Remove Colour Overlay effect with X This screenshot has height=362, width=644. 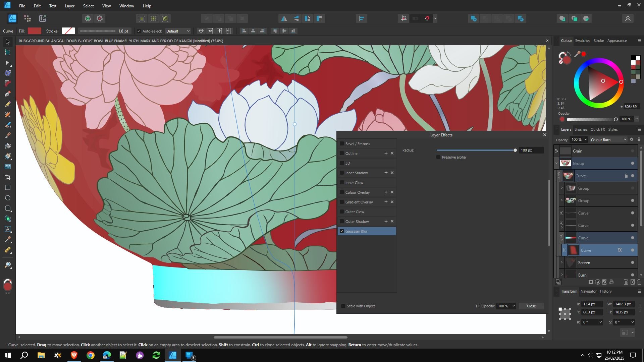point(392,192)
